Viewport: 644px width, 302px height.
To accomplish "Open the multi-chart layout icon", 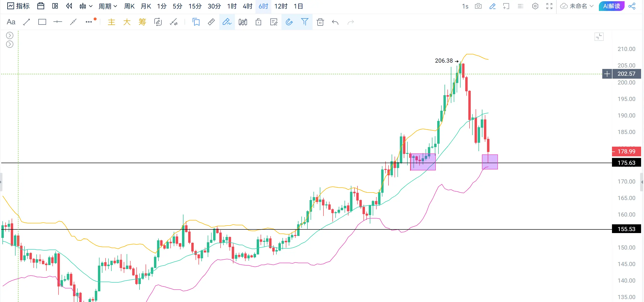I will [55, 6].
